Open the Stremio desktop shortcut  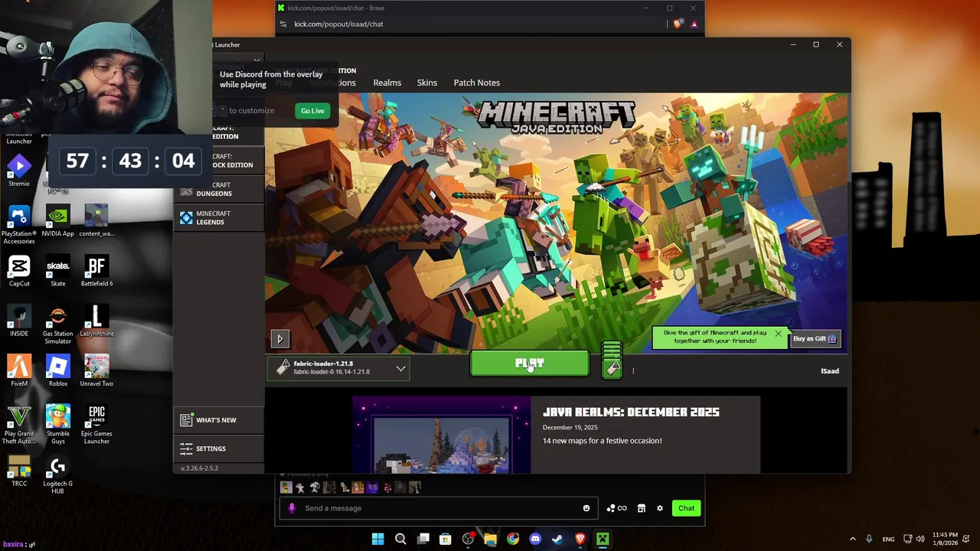[19, 171]
